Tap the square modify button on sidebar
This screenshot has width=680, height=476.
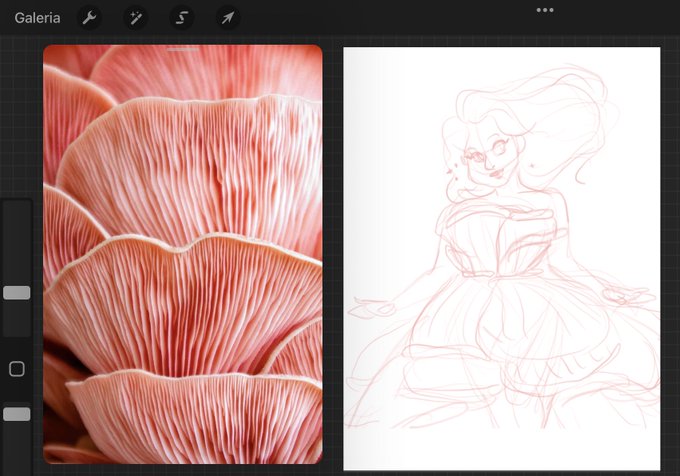click(17, 369)
